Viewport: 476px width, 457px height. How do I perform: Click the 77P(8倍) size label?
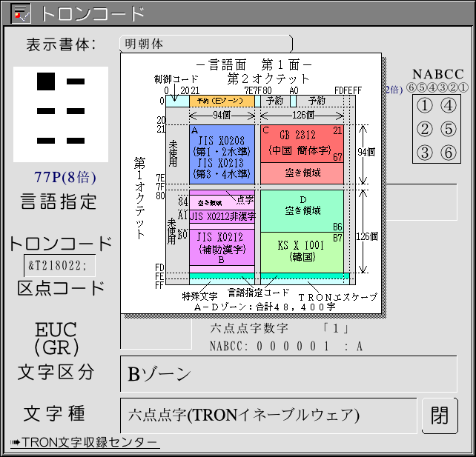coord(65,178)
